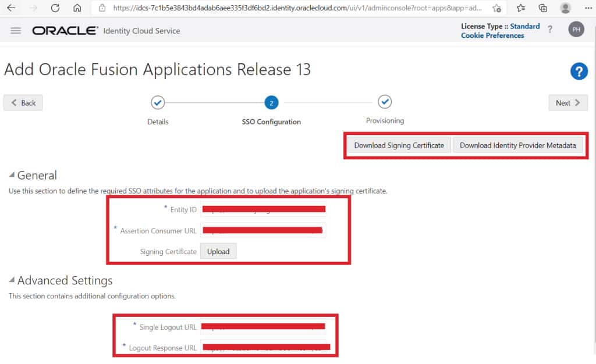
Task: Select the Provisioning wizard step checkmark
Action: [385, 102]
